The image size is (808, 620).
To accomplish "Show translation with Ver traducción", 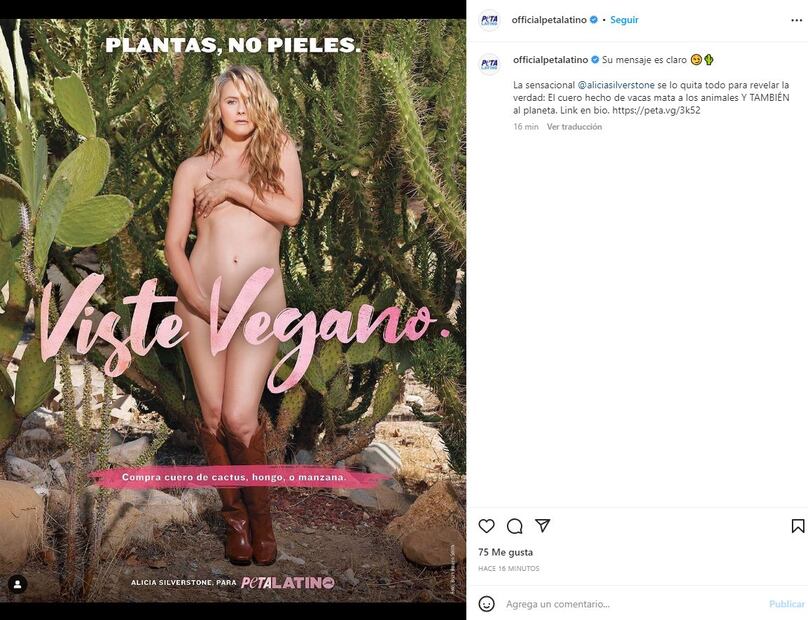I will pyautogui.click(x=574, y=127).
